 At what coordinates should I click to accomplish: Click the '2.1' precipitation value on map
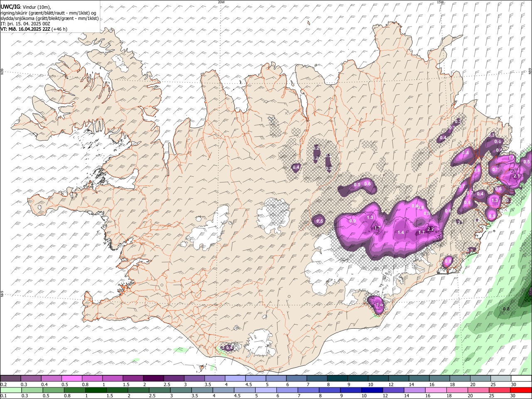[x=517, y=176]
